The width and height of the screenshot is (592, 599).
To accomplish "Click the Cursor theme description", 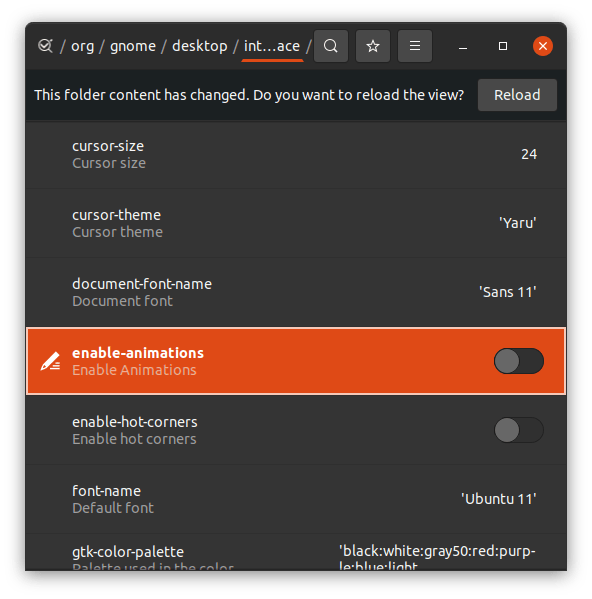I will [x=118, y=232].
